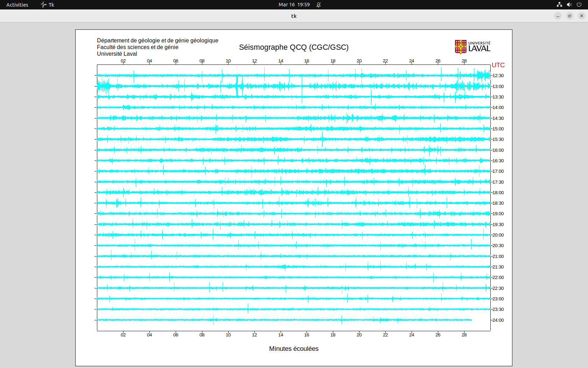Maximize the tk window
Screen dimensions: 588x368
(570, 16)
